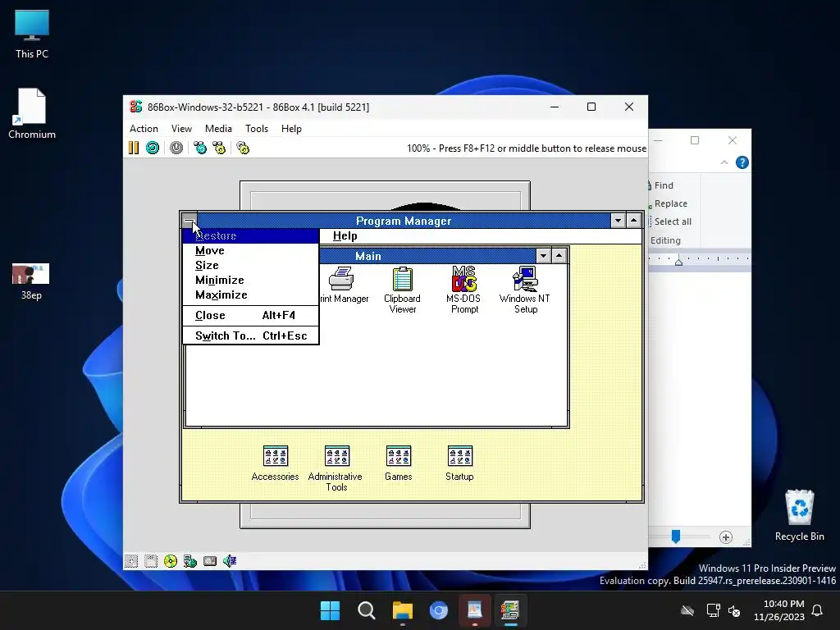This screenshot has width=840, height=630.
Task: Click Main group window down-arrow button
Action: 543,256
